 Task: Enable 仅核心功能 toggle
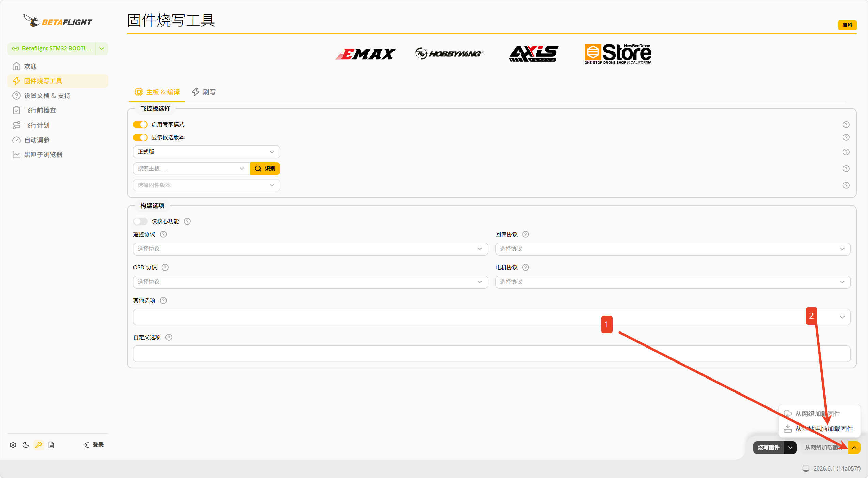pyautogui.click(x=140, y=221)
